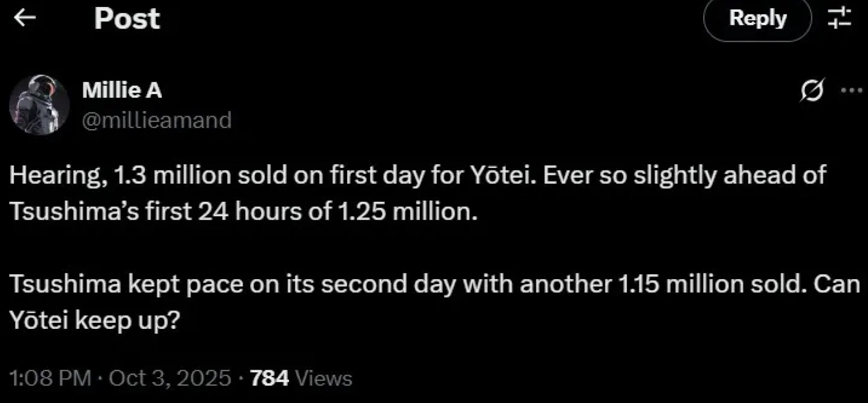
Task: Click the Oct 3, 2025 date
Action: (170, 378)
